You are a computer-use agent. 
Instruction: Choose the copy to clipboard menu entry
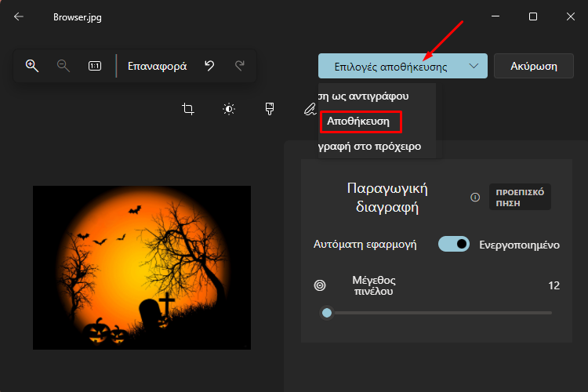pyautogui.click(x=376, y=147)
